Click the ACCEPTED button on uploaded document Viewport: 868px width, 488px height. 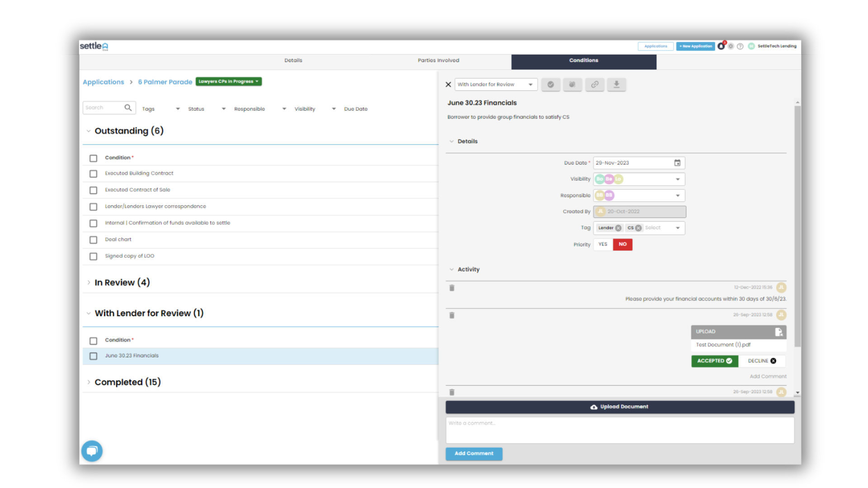pyautogui.click(x=714, y=361)
